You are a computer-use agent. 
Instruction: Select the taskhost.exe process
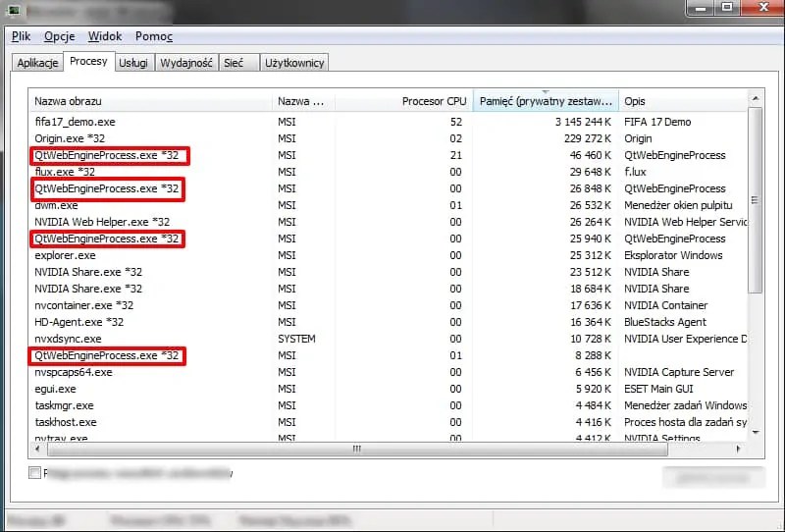click(388, 422)
